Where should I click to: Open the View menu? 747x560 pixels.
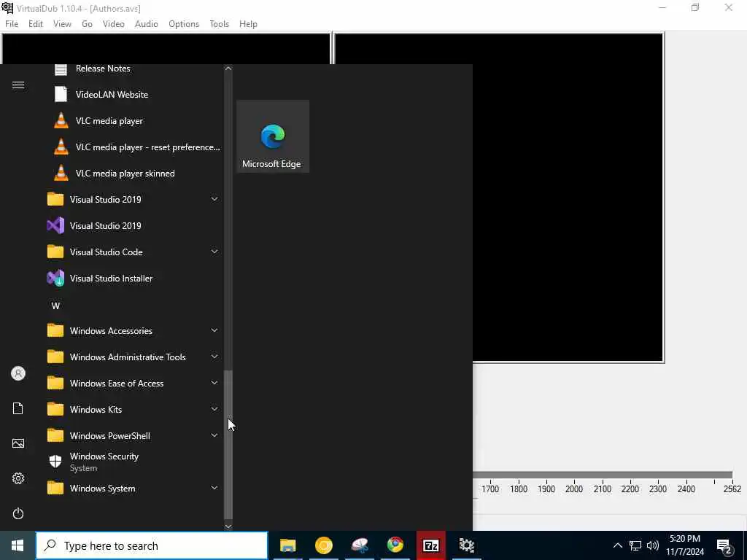click(x=62, y=24)
